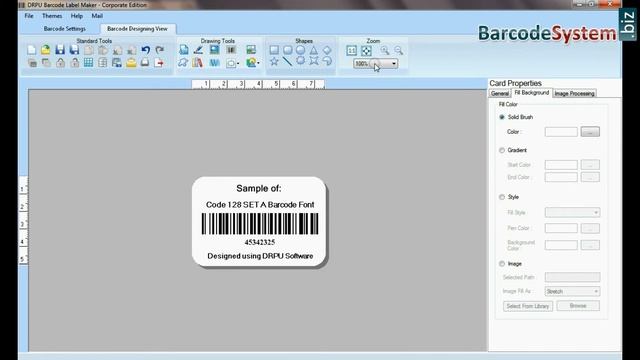Switch to the Barcode Settings tab
The height and width of the screenshot is (360, 640).
coord(64,29)
